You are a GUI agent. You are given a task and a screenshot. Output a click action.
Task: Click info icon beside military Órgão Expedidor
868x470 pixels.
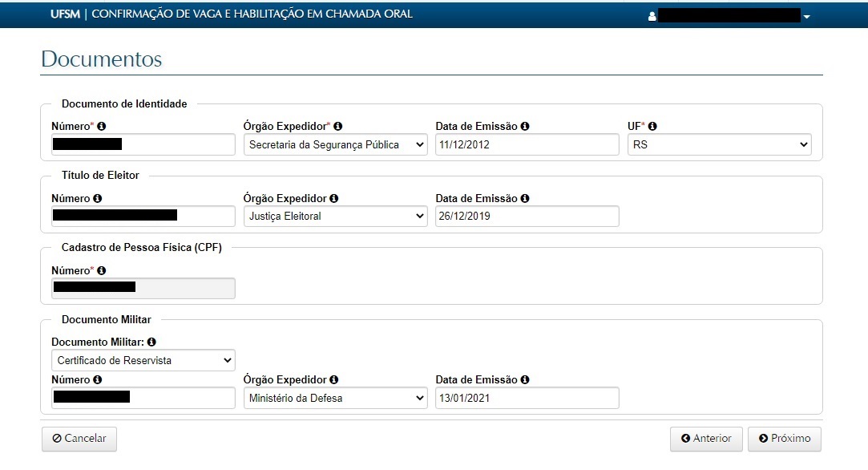tap(333, 380)
